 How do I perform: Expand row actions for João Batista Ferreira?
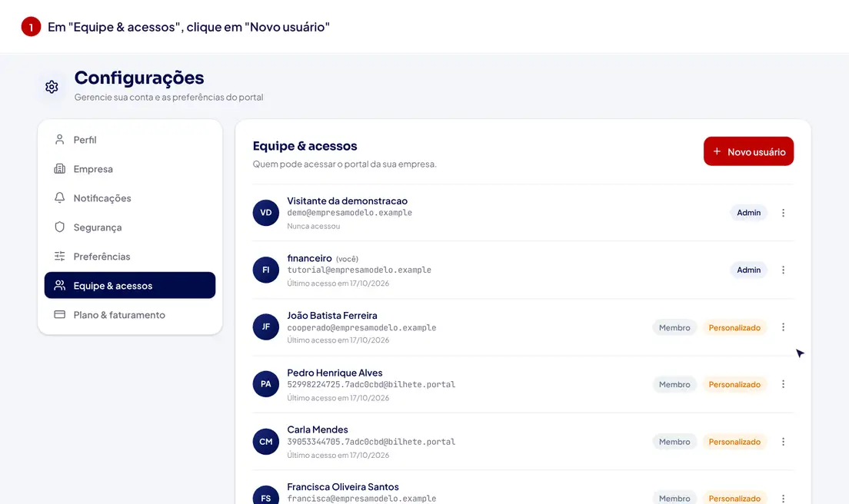pyautogui.click(x=783, y=327)
